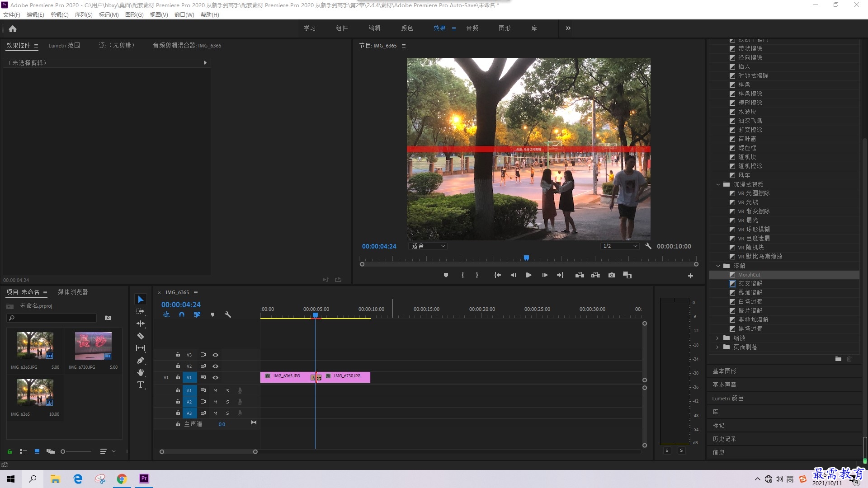Viewport: 868px width, 488px height.
Task: Expand 未选择剪辑 arrow
Action: click(205, 63)
